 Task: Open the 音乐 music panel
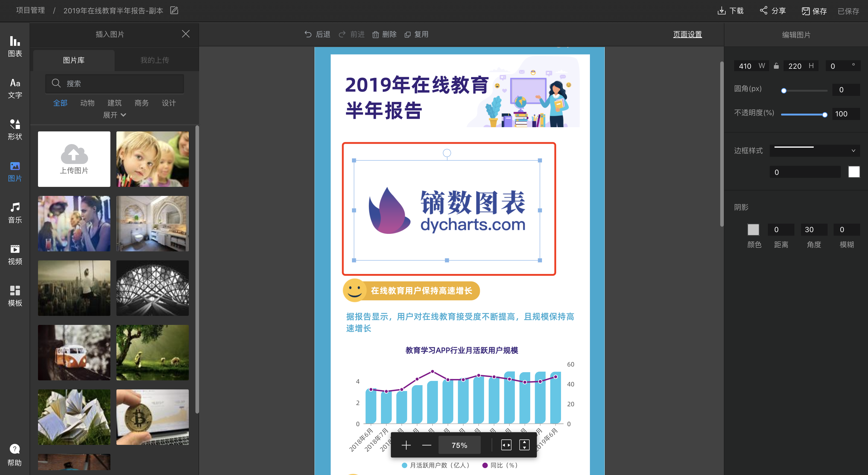point(15,213)
